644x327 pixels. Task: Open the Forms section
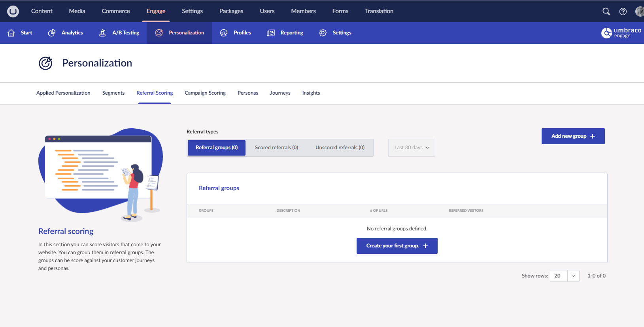click(x=340, y=11)
